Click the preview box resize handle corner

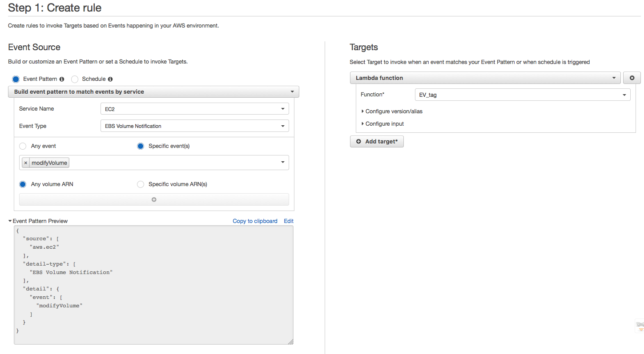click(x=290, y=342)
